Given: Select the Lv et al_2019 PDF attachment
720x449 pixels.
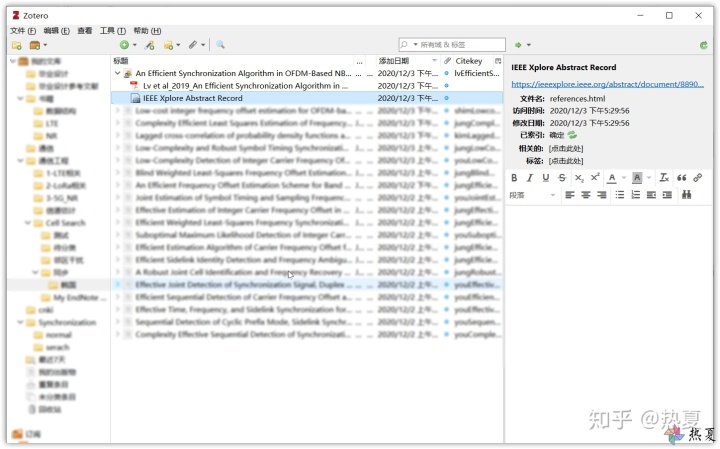Looking at the screenshot, I should pyautogui.click(x=307, y=85).
